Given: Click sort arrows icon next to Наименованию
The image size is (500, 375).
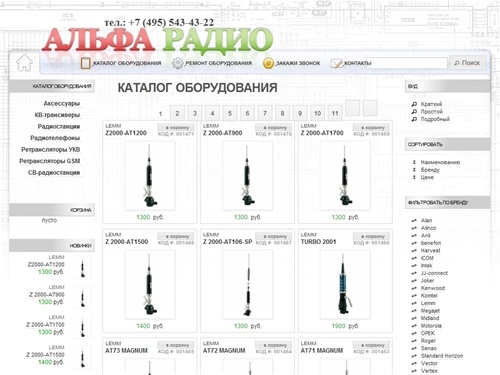Looking at the screenshot, I should click(x=414, y=162).
